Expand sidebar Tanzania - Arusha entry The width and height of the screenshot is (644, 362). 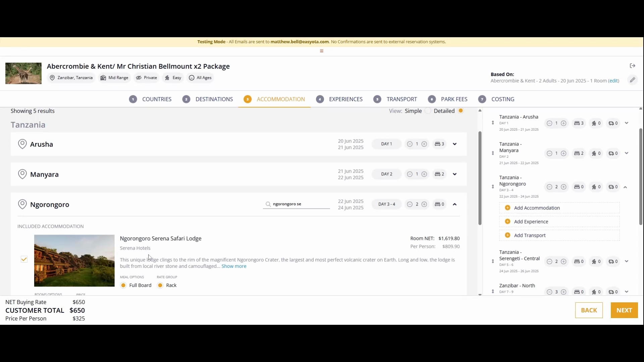627,123
